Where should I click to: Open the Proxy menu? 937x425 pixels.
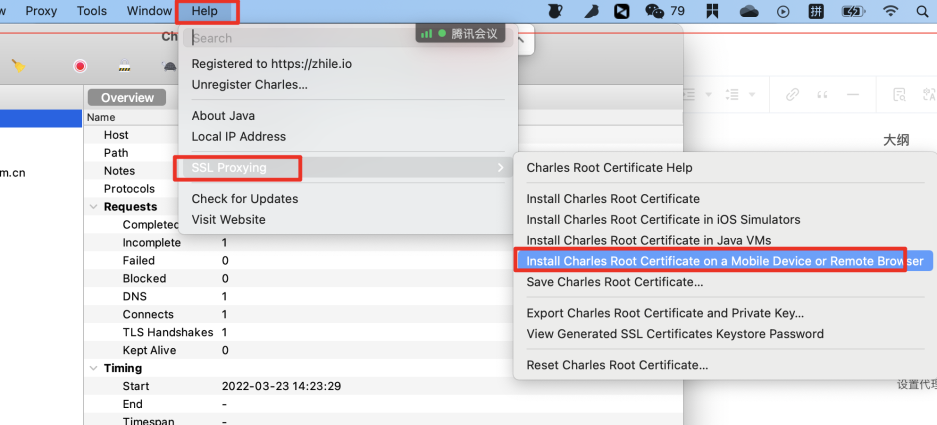[x=41, y=11]
